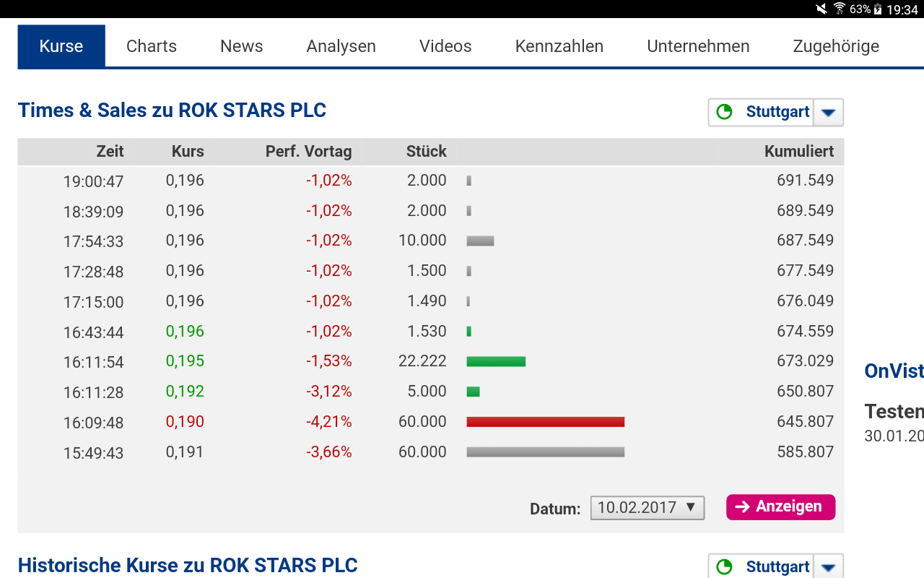Image resolution: width=924 pixels, height=578 pixels.
Task: Click the red volume bar for 60.000 Stück
Action: click(545, 422)
